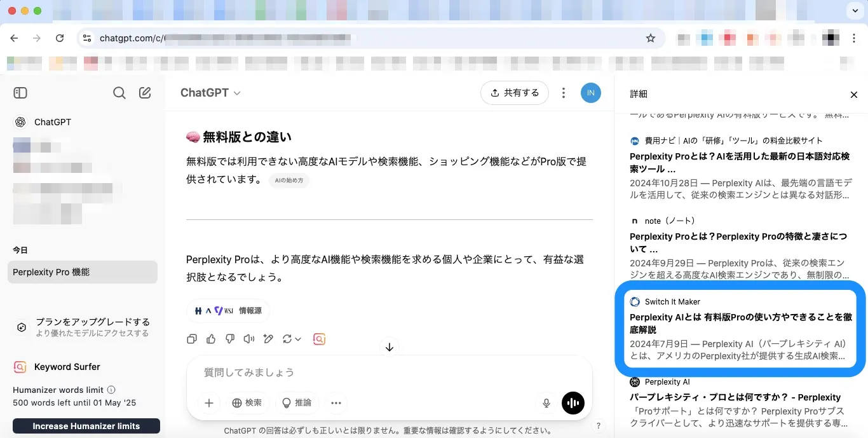Open the Perplexity Pro 機能 chat in sidebar
The height and width of the screenshot is (438, 868).
pos(83,272)
